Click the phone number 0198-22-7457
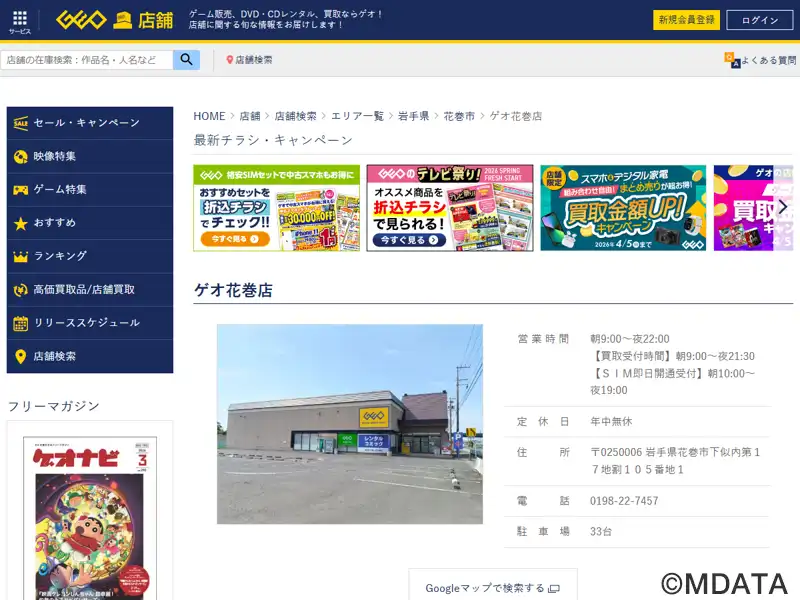The image size is (800, 600). (624, 501)
